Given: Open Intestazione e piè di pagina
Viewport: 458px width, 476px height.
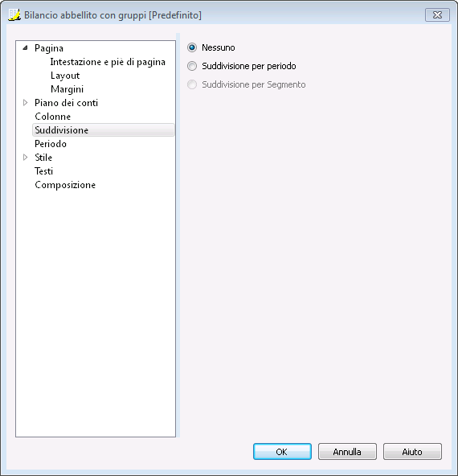Looking at the screenshot, I should [x=108, y=62].
